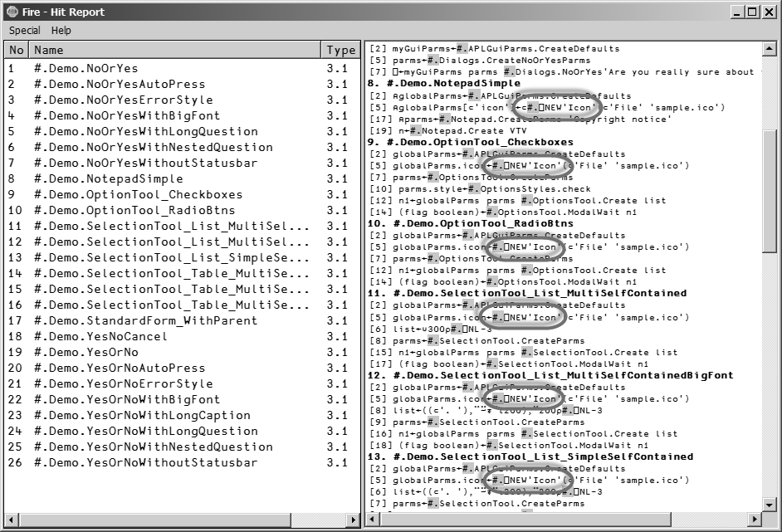
Task: Select #.Demo.YesOrNoWithNestedQuestion in the list
Action: (182, 447)
